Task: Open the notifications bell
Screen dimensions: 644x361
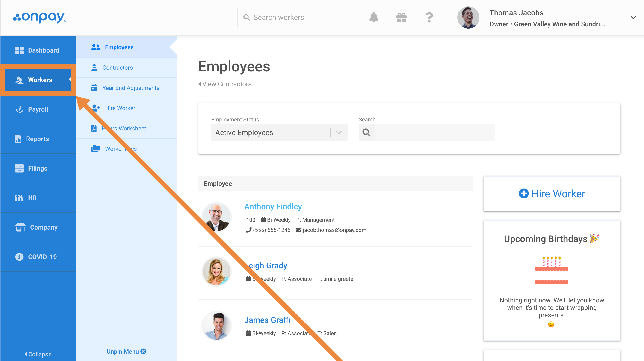Action: 374,17
